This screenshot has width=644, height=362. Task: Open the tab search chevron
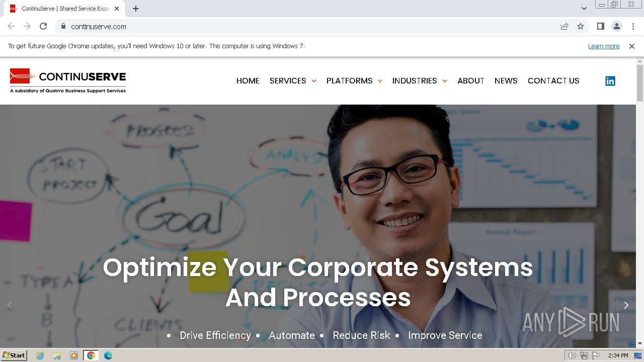click(584, 9)
